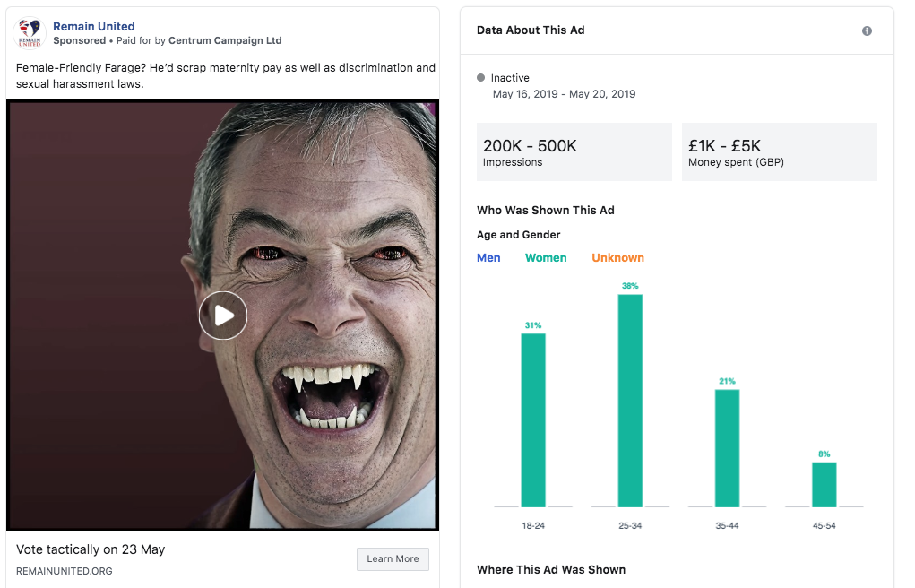Screen dimensions: 915x588
Task: Click the Where This Ad Was Shown heading
Action: [x=551, y=569]
